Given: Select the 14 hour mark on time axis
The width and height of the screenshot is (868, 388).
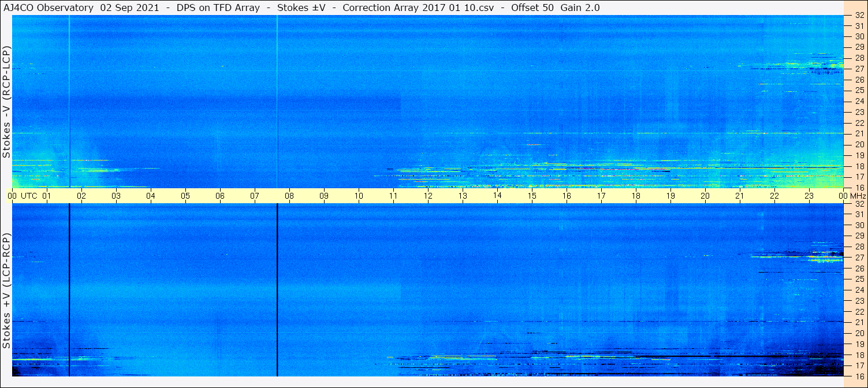Looking at the screenshot, I should (497, 196).
